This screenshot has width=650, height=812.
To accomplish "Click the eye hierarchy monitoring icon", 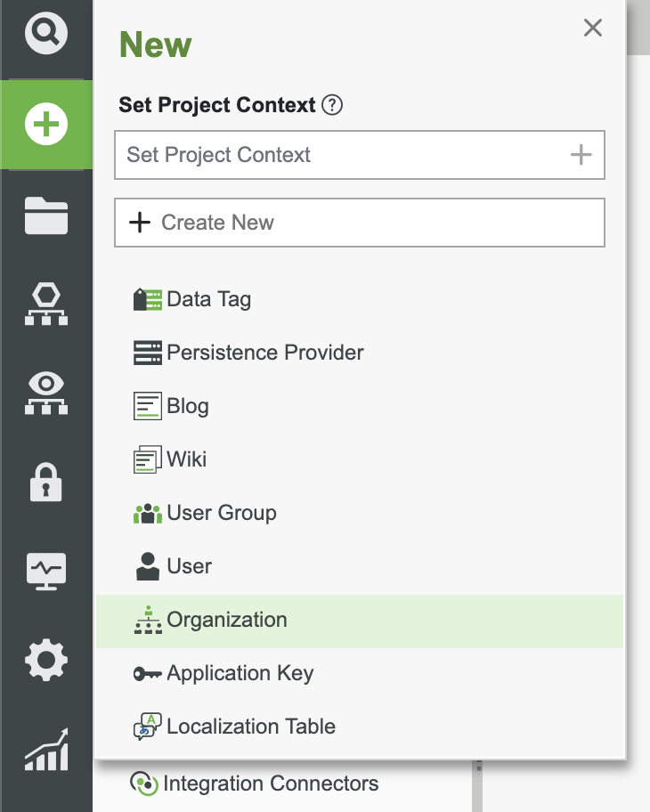I will click(x=45, y=394).
